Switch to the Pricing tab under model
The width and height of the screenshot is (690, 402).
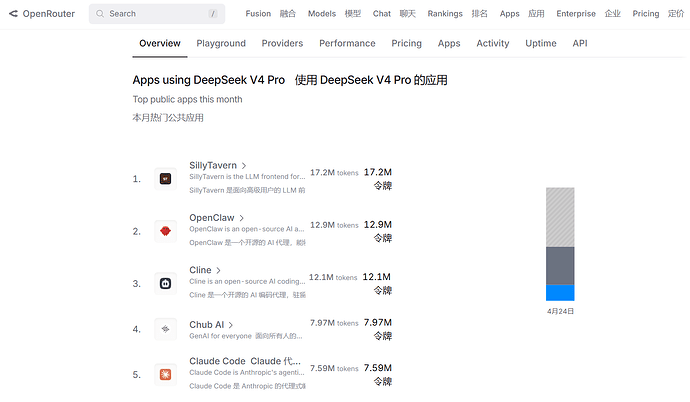pyautogui.click(x=406, y=43)
